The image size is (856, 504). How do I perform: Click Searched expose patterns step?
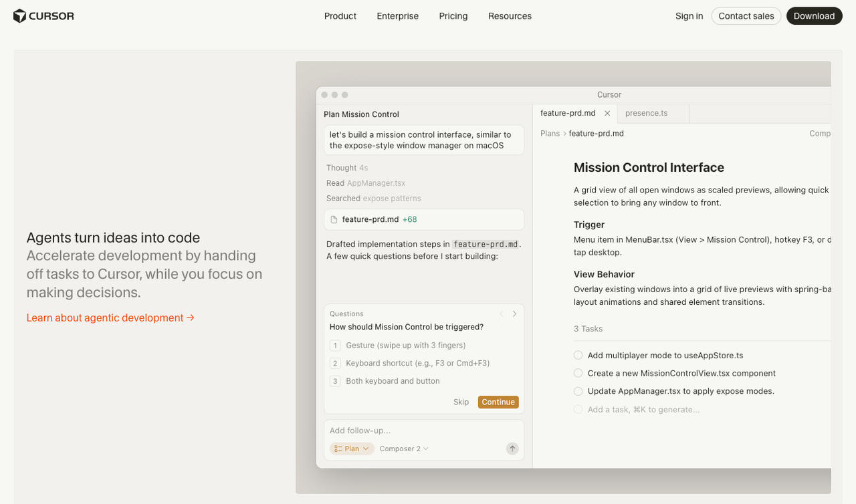374,199
